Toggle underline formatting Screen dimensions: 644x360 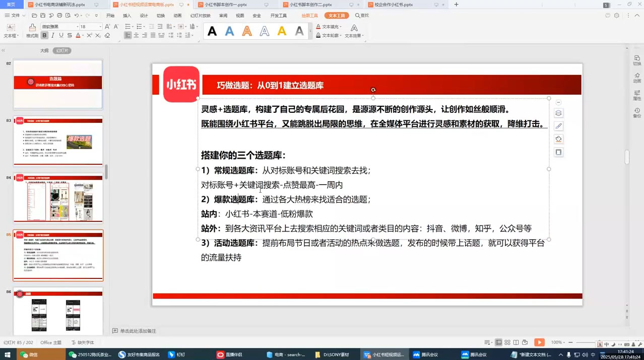coord(60,35)
